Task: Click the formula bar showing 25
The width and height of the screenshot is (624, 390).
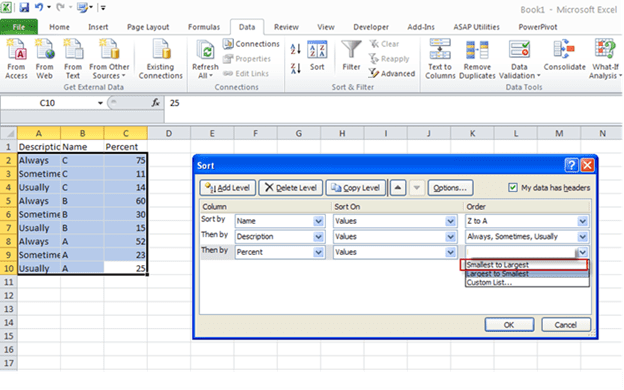Action: click(392, 103)
